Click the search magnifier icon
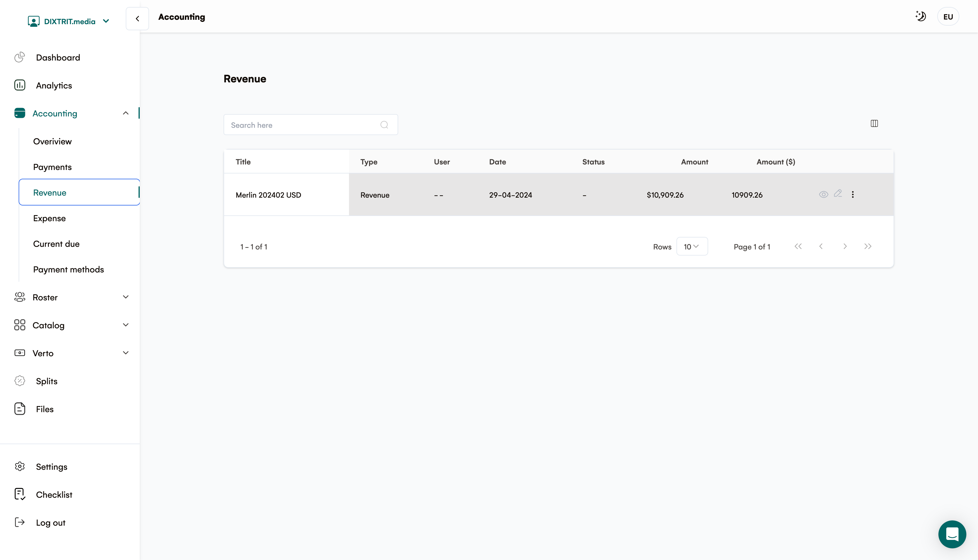978x560 pixels. (x=384, y=125)
